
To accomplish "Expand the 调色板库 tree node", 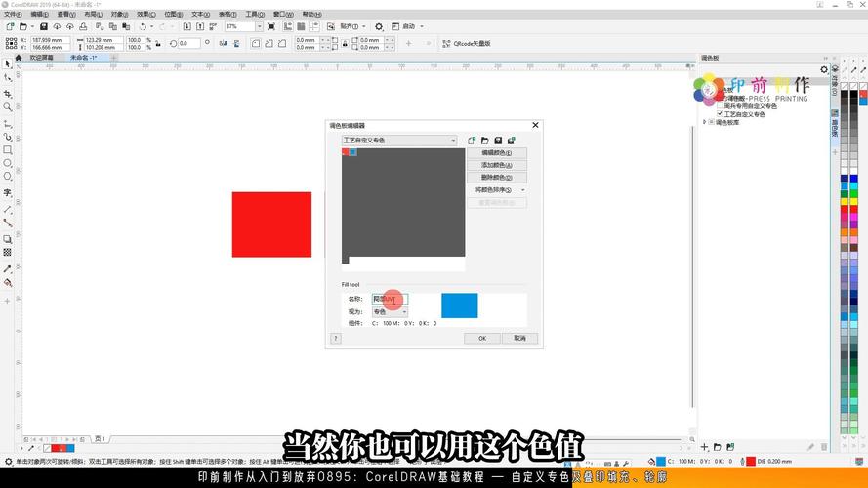I will click(705, 122).
